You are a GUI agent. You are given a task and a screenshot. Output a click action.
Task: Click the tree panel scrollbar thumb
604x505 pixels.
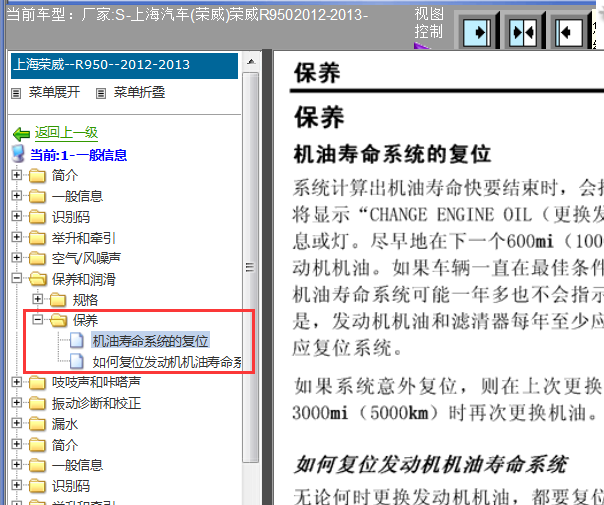click(251, 267)
